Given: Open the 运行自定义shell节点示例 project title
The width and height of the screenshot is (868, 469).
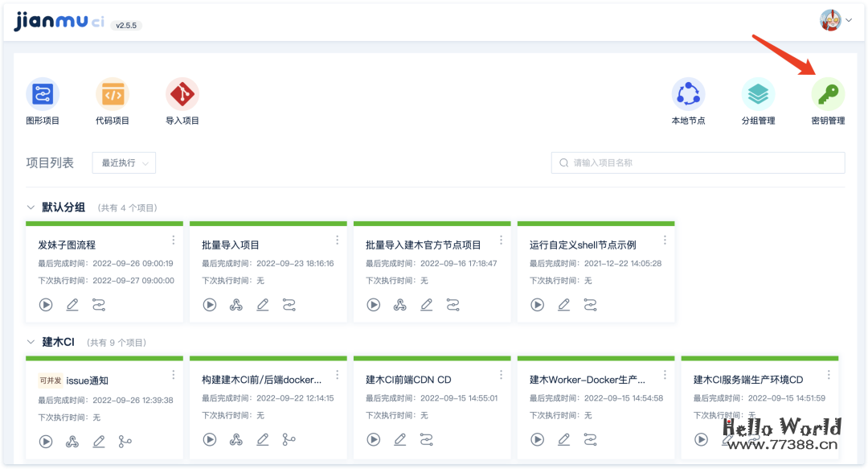Looking at the screenshot, I should pos(583,245).
